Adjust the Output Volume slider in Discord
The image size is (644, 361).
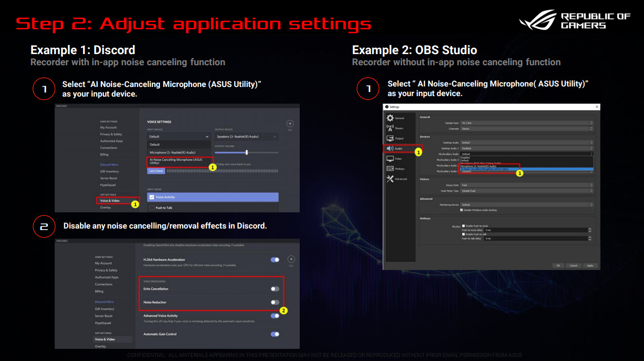pos(247,153)
